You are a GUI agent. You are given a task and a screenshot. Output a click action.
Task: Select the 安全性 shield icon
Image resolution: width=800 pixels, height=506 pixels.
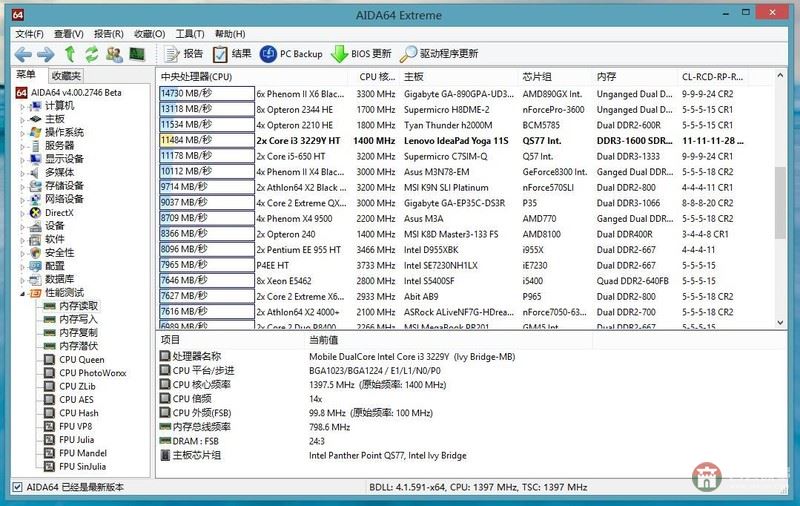click(35, 252)
